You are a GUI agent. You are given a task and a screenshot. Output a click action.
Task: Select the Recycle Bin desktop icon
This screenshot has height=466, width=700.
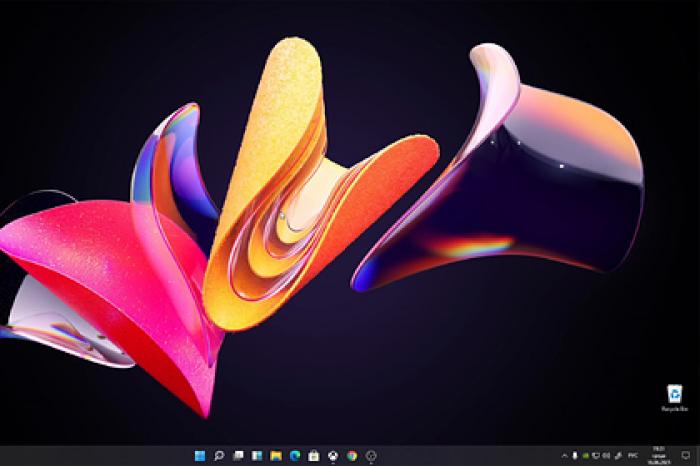pos(675,398)
